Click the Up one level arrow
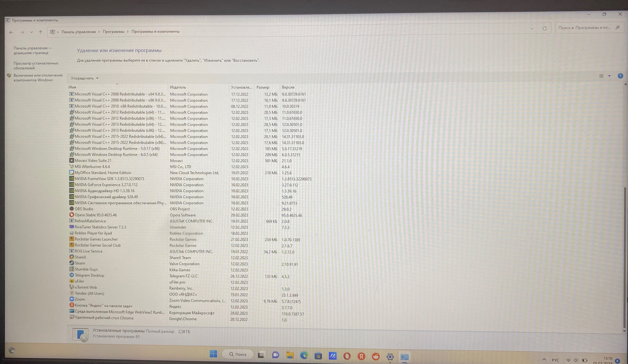Viewport: 628px width, 364px height. (x=41, y=32)
